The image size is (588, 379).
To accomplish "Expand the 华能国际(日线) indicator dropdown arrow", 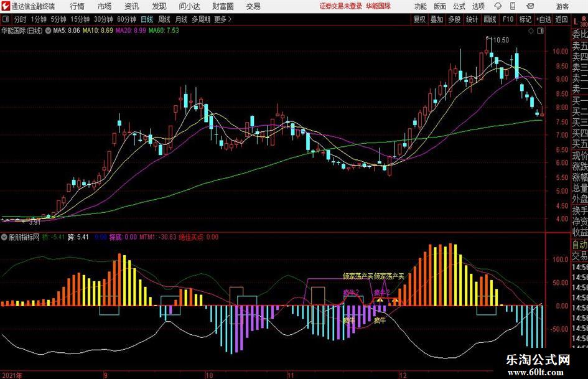I will [48, 30].
